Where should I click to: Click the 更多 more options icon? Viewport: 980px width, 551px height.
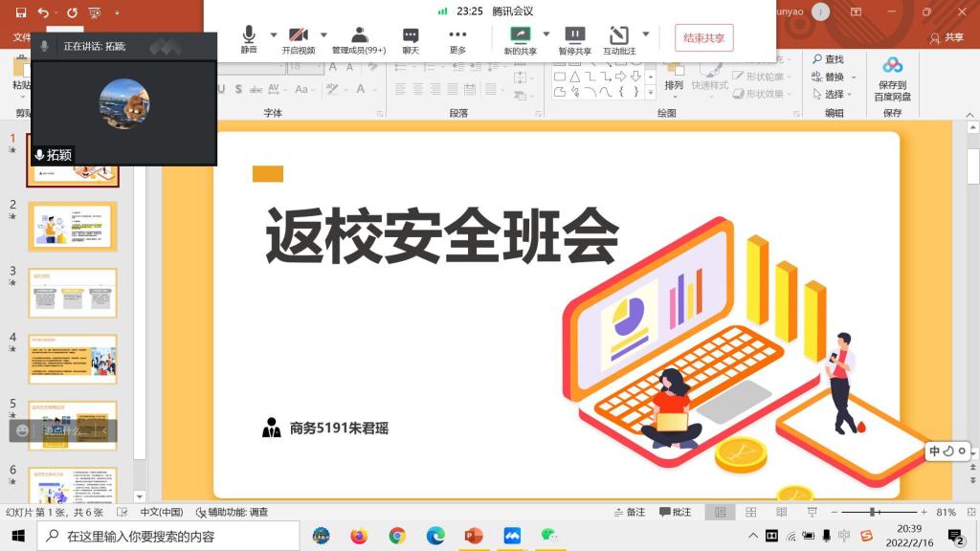tap(457, 38)
